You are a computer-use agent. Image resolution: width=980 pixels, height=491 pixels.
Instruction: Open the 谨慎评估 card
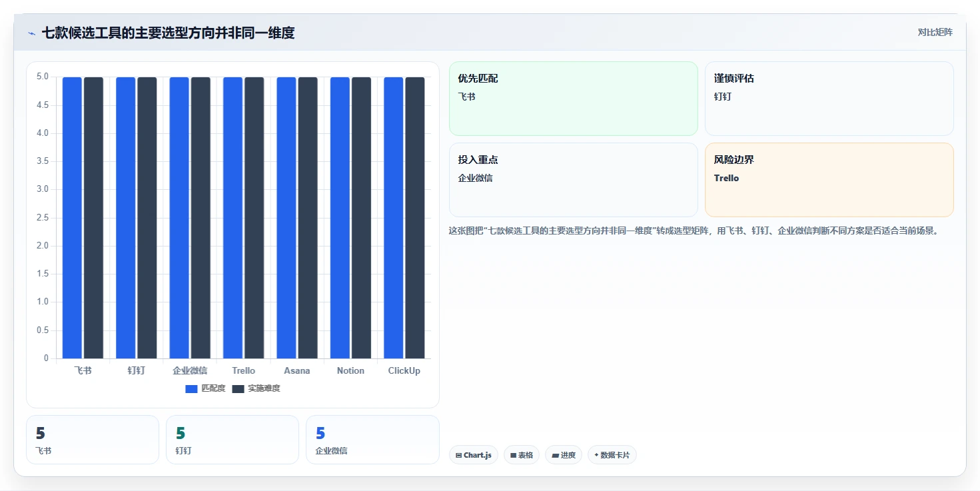point(829,99)
